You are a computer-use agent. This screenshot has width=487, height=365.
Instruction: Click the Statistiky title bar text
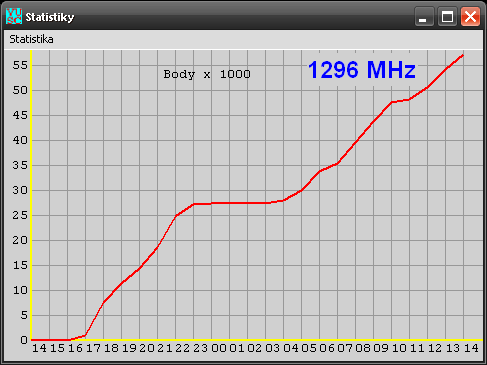[x=50, y=17]
